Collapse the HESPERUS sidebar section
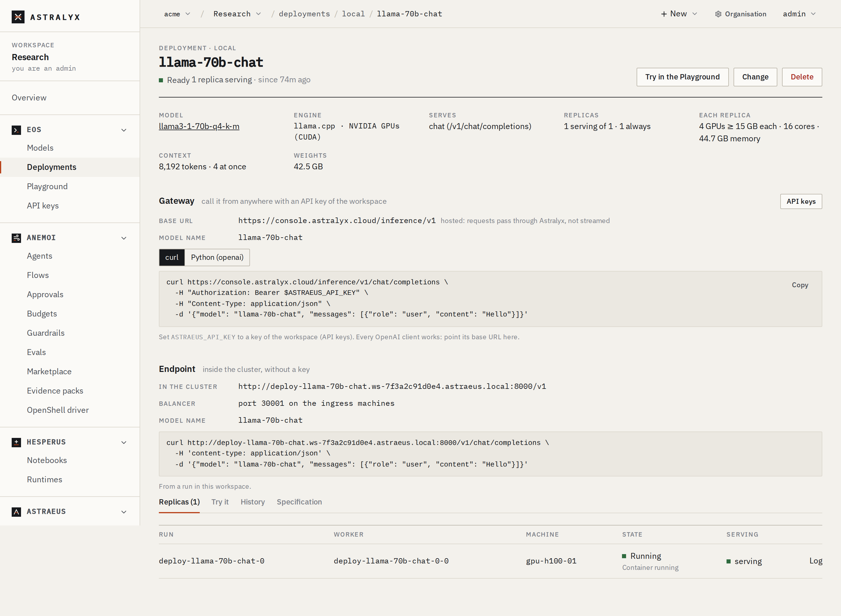Image resolution: width=841 pixels, height=616 pixels. tap(124, 442)
